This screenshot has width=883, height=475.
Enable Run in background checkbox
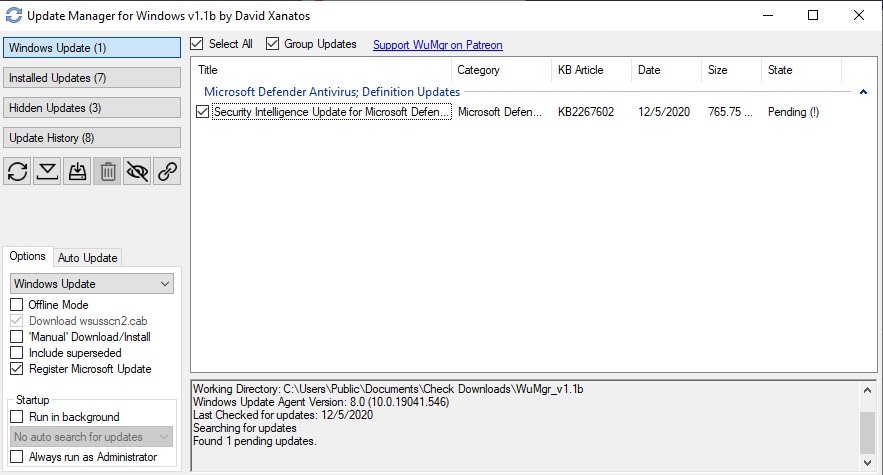[17, 417]
